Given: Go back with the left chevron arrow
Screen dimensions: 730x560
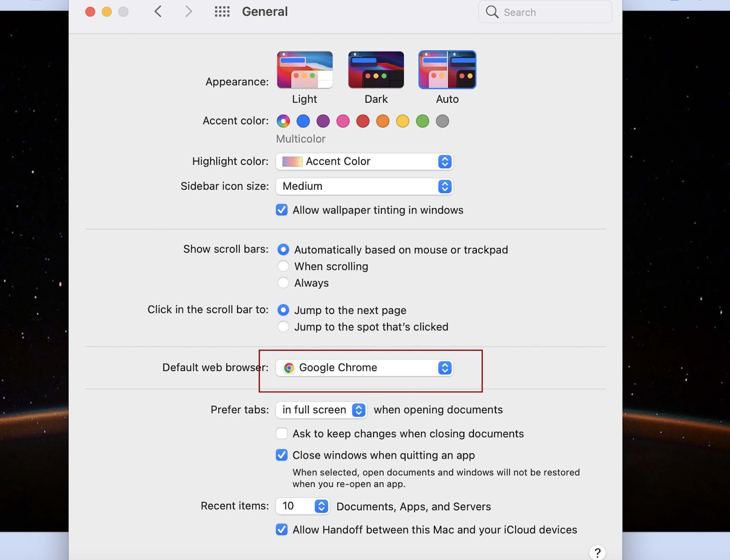Looking at the screenshot, I should coord(158,11).
